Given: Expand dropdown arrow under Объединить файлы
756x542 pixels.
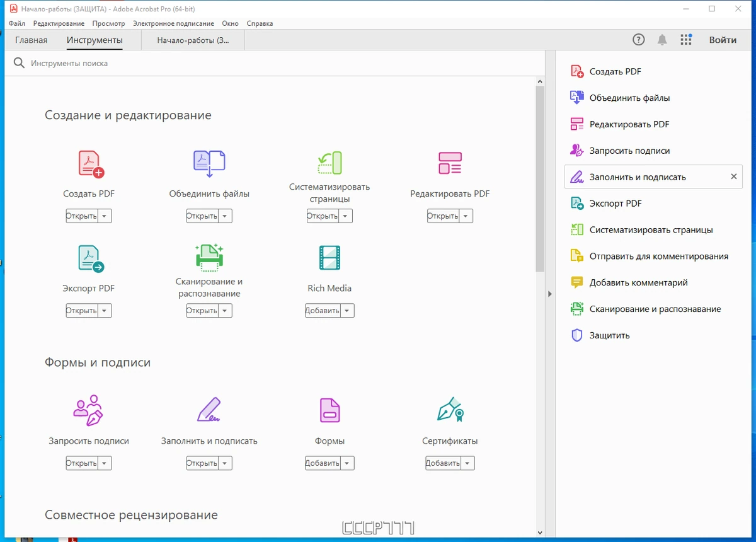Looking at the screenshot, I should [226, 216].
